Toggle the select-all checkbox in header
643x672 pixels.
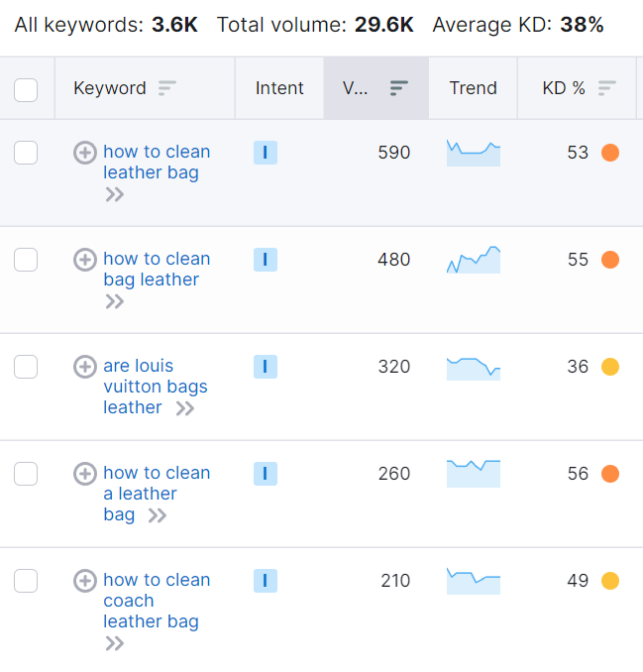pyautogui.click(x=27, y=89)
